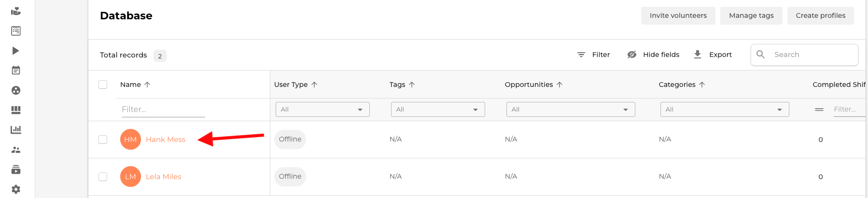Click the bar chart reports sidebar icon
The width and height of the screenshot is (868, 198).
(x=16, y=130)
